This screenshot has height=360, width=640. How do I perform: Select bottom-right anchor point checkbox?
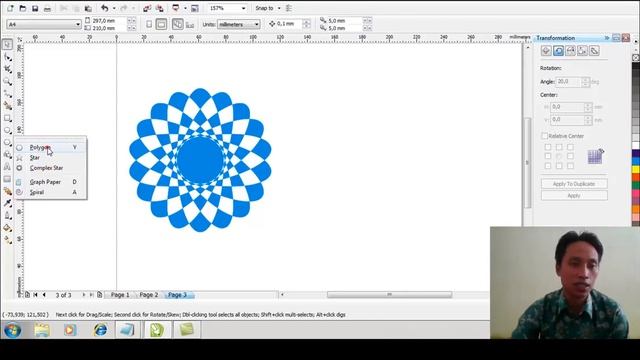coord(570,166)
